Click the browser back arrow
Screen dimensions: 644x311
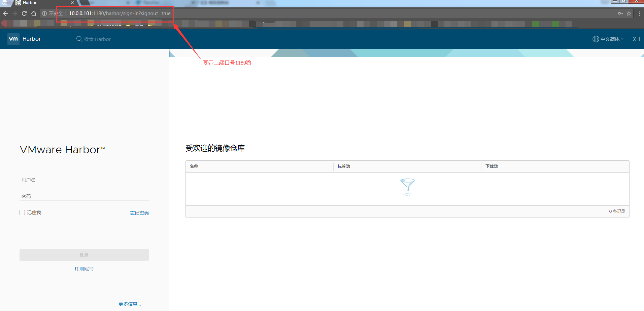(5, 13)
